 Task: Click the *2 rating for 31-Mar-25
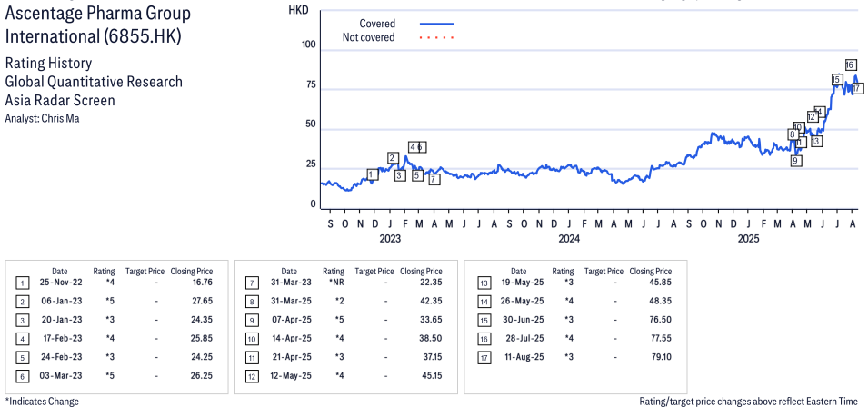tap(339, 301)
